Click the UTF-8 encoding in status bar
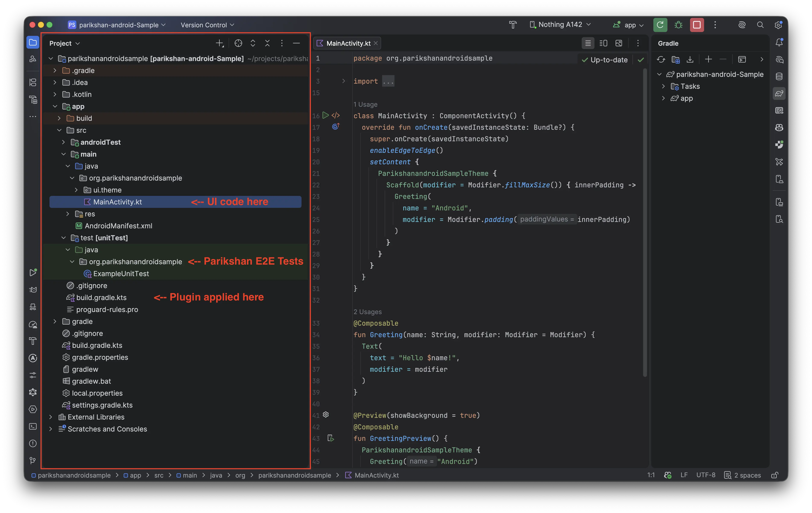This screenshot has width=812, height=513. [705, 475]
